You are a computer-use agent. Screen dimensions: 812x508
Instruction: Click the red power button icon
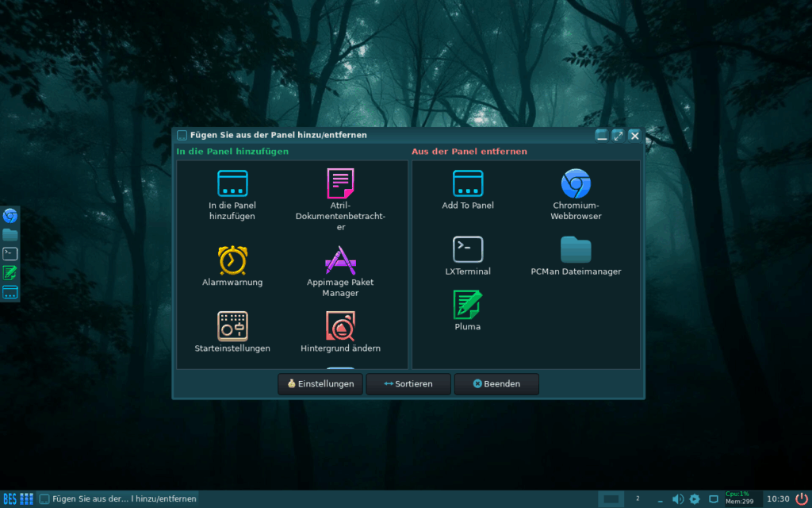click(x=801, y=498)
